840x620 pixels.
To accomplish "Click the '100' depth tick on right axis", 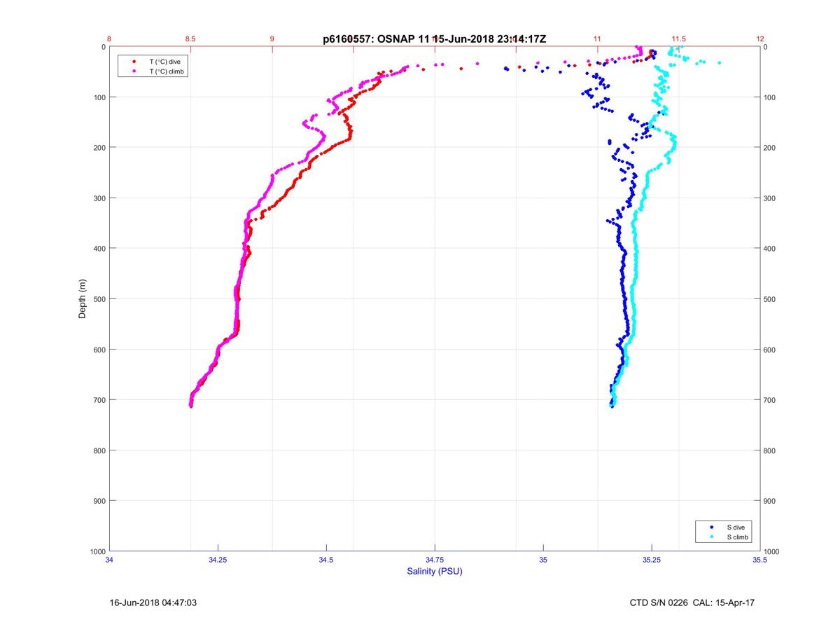I will (x=770, y=97).
